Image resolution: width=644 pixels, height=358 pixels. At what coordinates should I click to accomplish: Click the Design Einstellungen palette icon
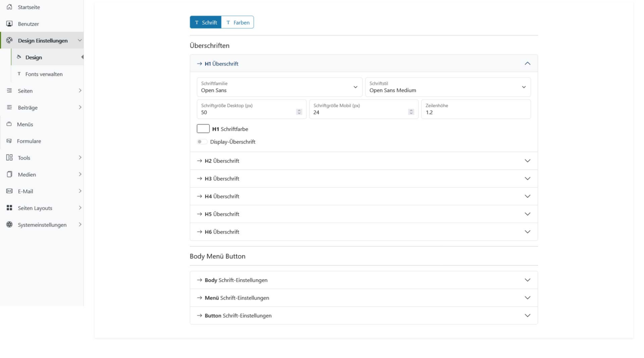pyautogui.click(x=9, y=40)
